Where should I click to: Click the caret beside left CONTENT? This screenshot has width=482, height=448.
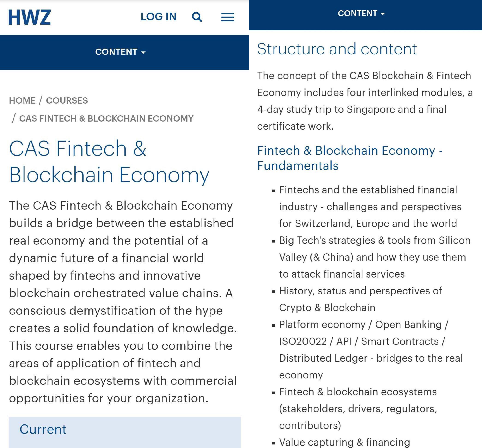(x=143, y=52)
